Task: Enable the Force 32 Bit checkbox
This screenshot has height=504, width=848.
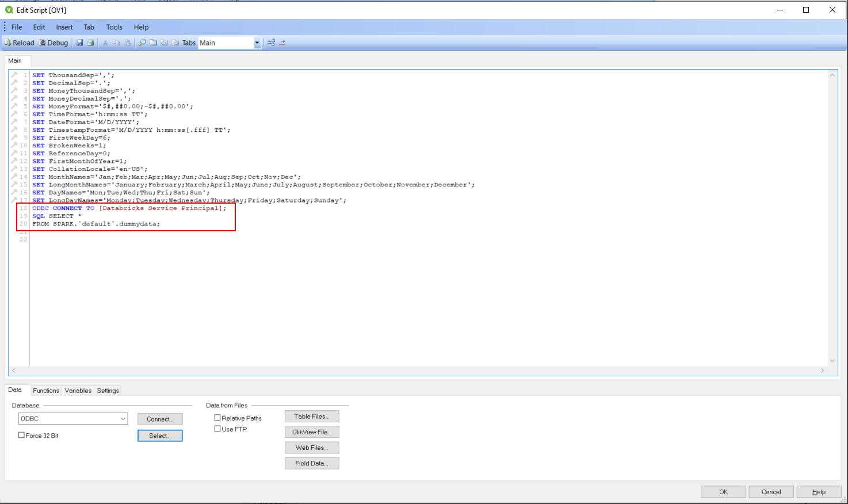Action: [x=22, y=436]
